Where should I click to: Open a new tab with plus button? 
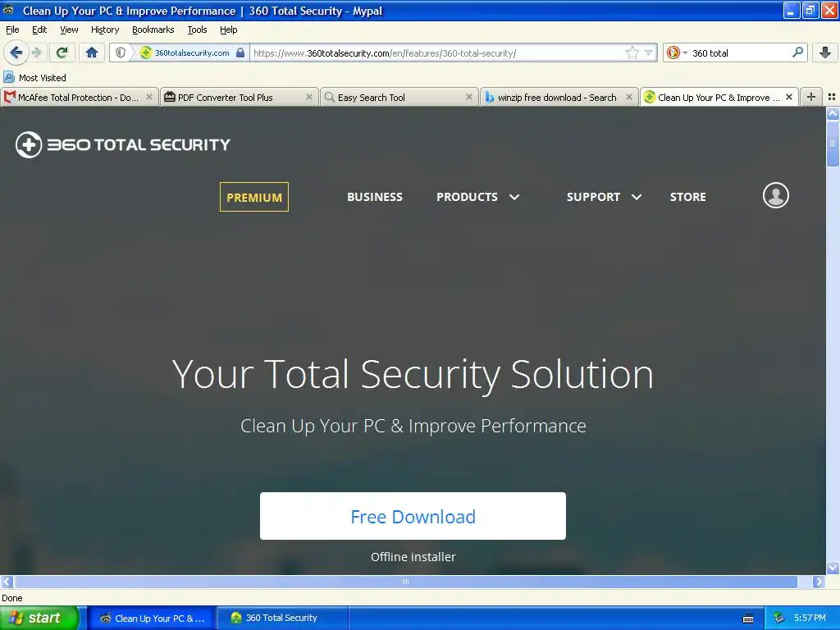click(x=811, y=97)
